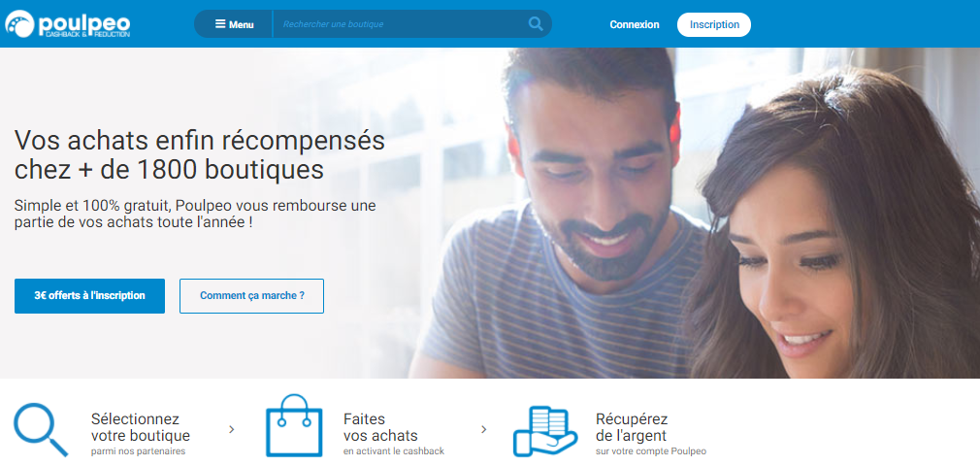Click the Inscription button
This screenshot has height=466, width=980.
point(714,24)
